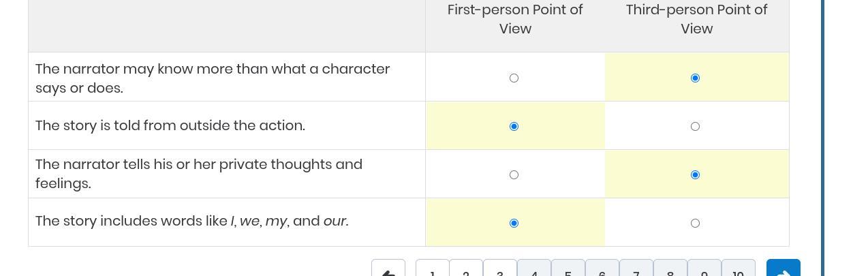Image resolution: width=868 pixels, height=276 pixels.
Task: Switch to question page 8
Action: tap(670, 269)
